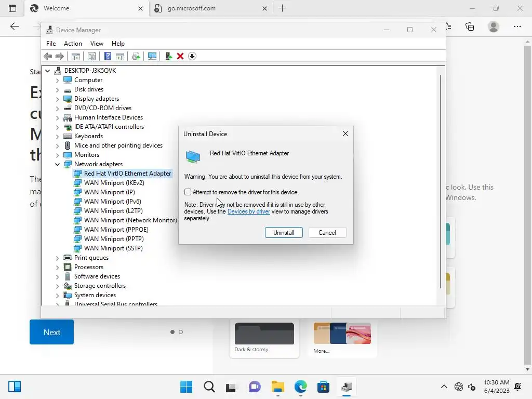Select the Red Hat VirtIO Ethernet Adapter icon in tree

click(x=78, y=174)
